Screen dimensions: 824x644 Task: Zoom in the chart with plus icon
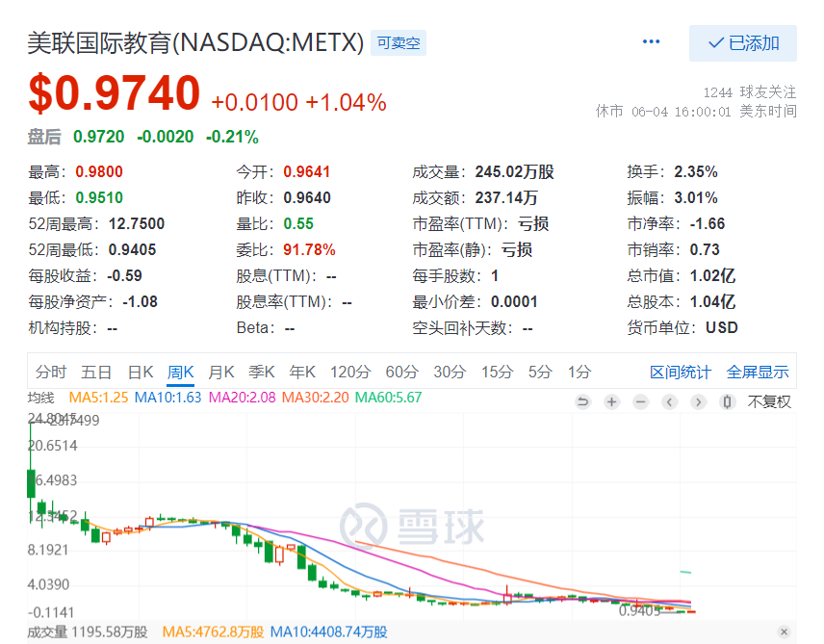(611, 402)
